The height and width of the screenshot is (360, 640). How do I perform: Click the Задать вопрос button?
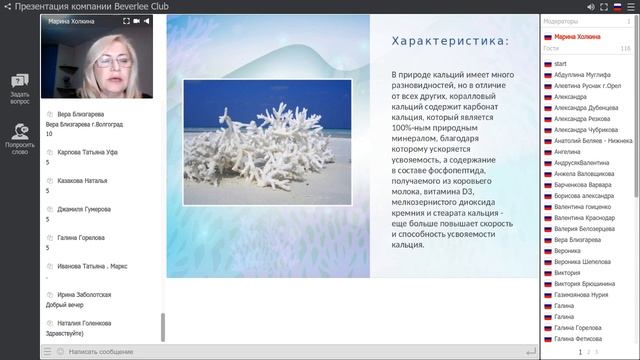tap(20, 89)
